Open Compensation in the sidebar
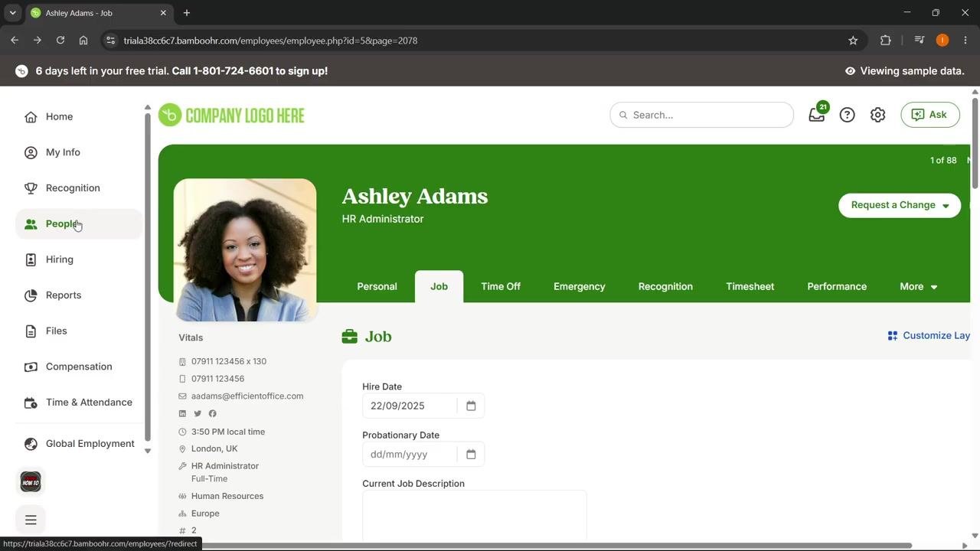Screen dimensions: 980x551 coord(79,367)
